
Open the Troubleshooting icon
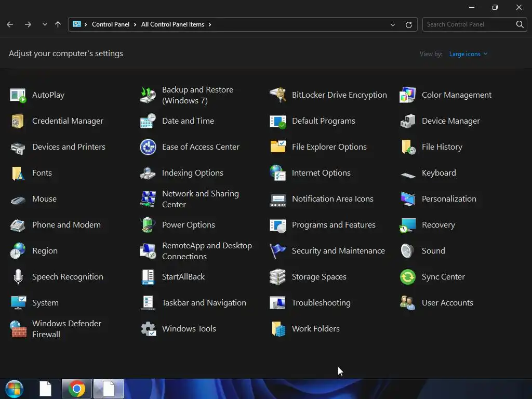(x=278, y=303)
